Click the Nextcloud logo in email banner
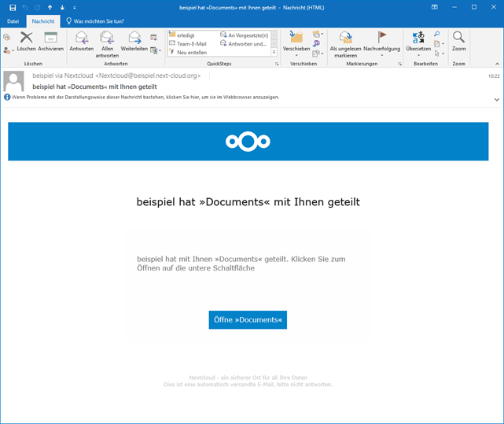This screenshot has height=424, width=504. [248, 142]
